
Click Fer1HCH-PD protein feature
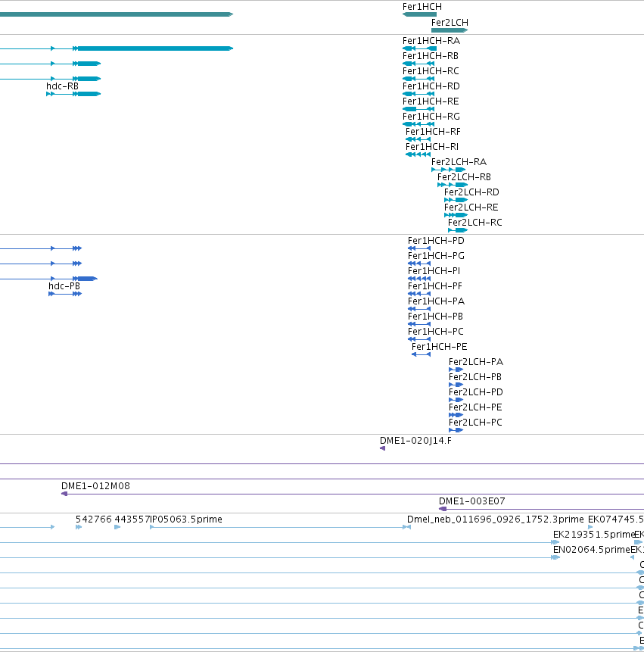419,248
